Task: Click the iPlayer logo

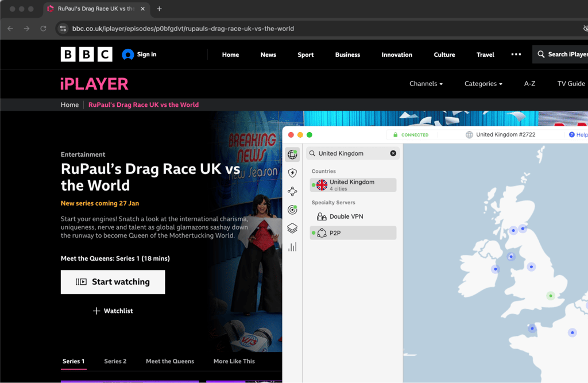Action: point(94,84)
